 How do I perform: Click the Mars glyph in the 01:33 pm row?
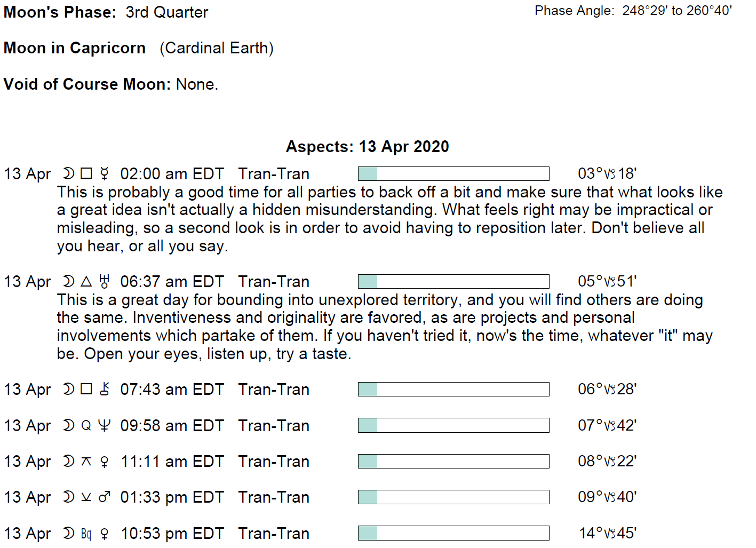pos(105,497)
